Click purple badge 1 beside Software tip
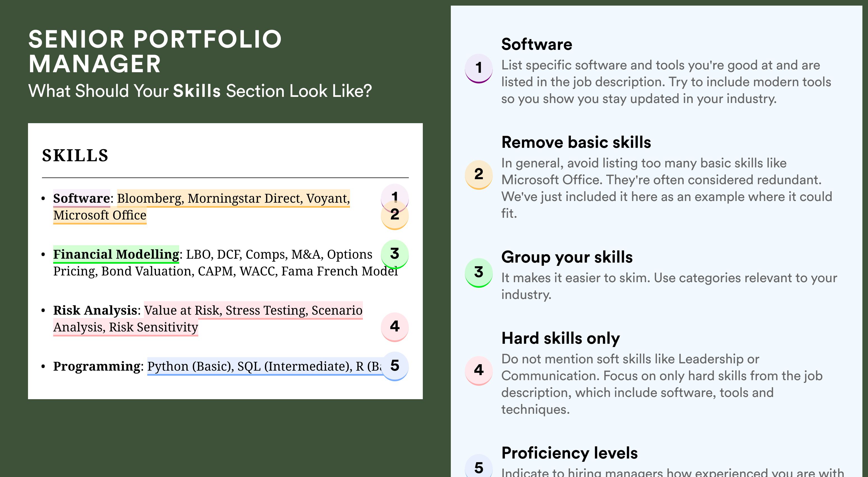 point(479,68)
